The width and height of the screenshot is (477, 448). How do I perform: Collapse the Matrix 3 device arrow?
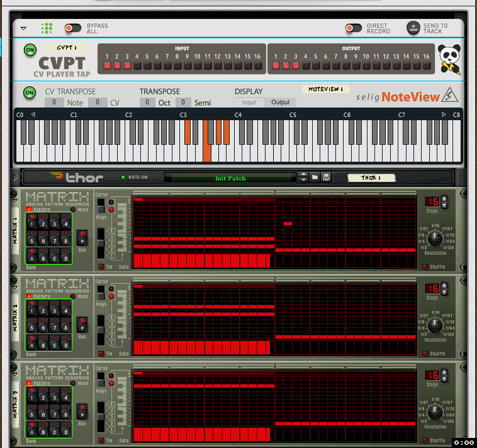15,375
